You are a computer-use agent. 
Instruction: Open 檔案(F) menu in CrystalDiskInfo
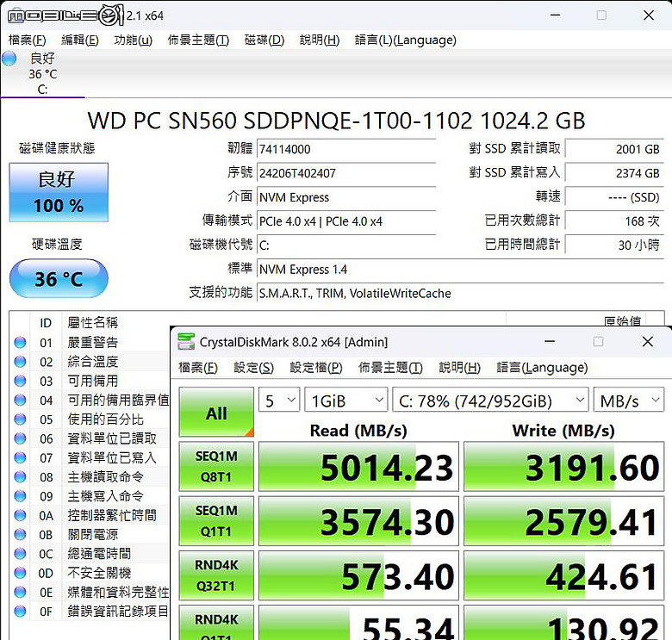27,40
